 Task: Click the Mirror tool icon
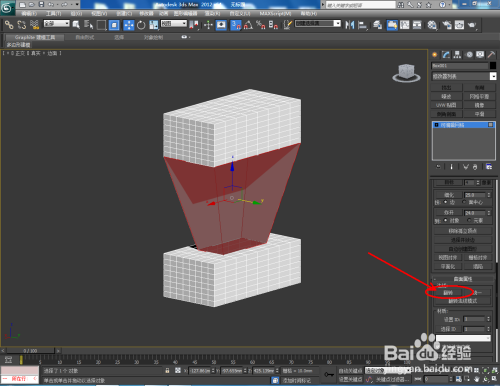[x=350, y=25]
